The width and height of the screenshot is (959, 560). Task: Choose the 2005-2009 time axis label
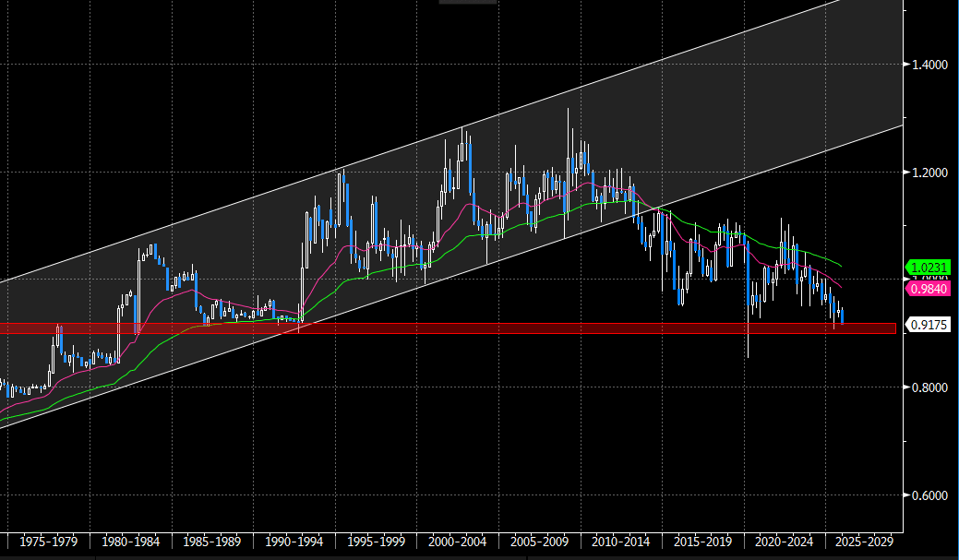coord(539,542)
